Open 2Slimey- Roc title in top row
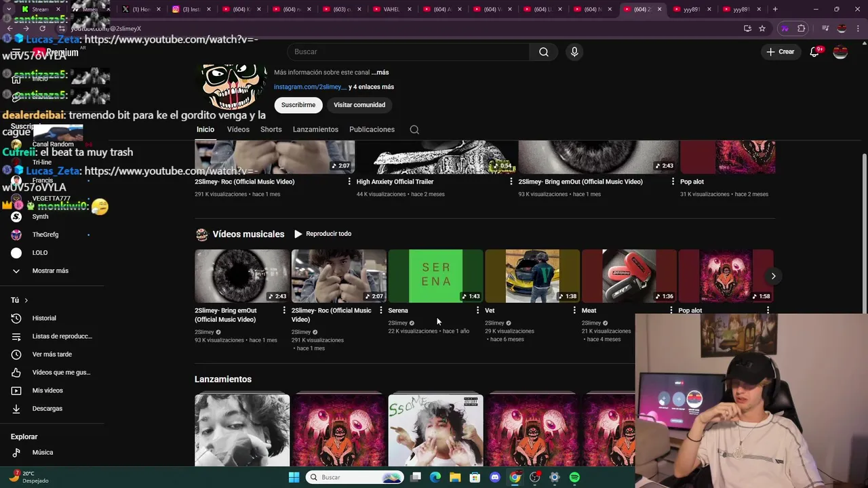The image size is (868, 488). pyautogui.click(x=244, y=182)
